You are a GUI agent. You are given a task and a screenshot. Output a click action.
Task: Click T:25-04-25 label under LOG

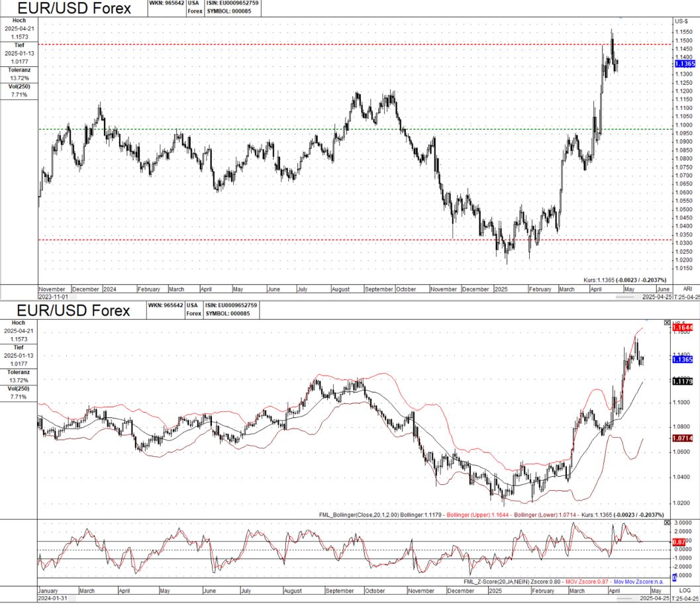point(685,598)
